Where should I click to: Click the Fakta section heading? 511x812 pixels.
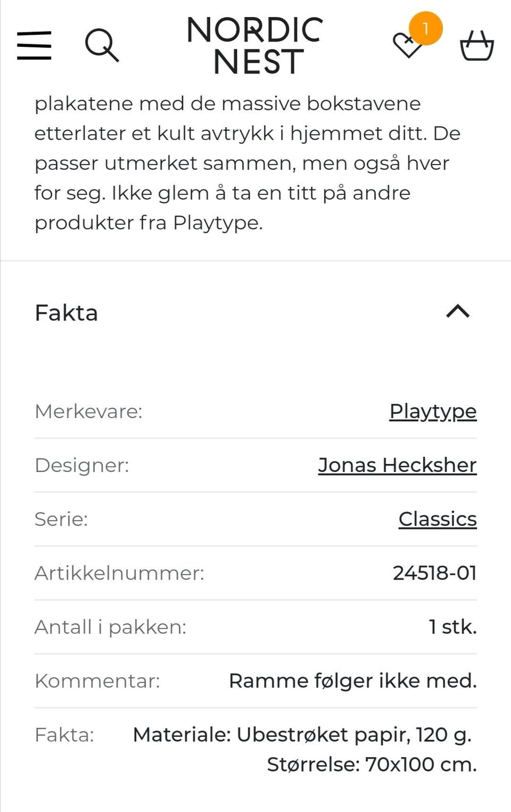click(67, 313)
